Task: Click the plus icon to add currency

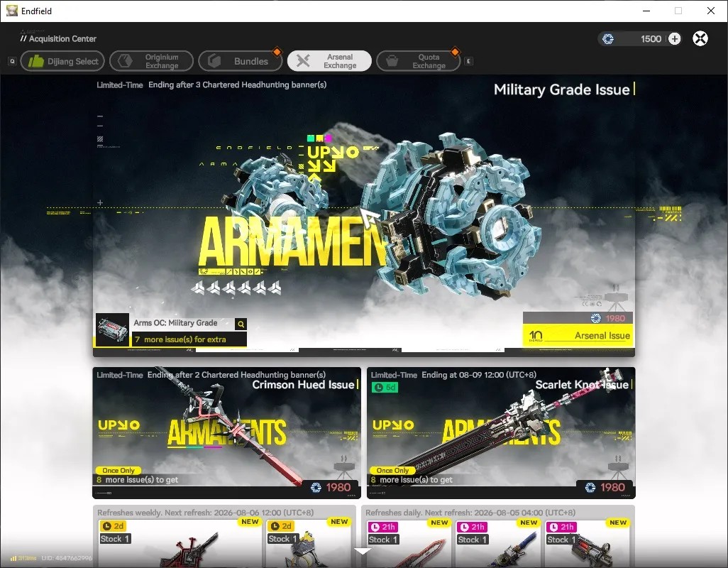Action: coord(674,38)
